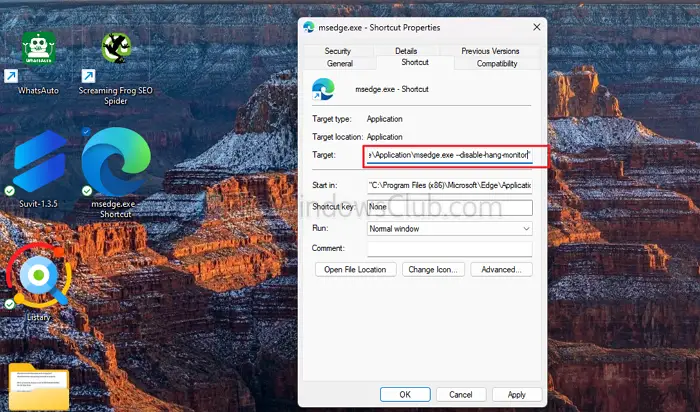The image size is (700, 412).
Task: Switch to the Compatibility tab
Action: pos(497,63)
